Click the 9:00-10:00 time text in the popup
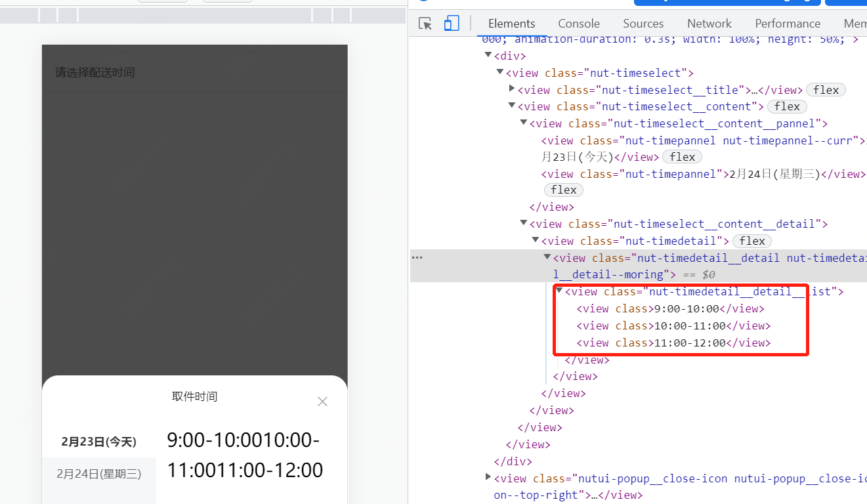Image resolution: width=867 pixels, height=504 pixels. tap(214, 440)
